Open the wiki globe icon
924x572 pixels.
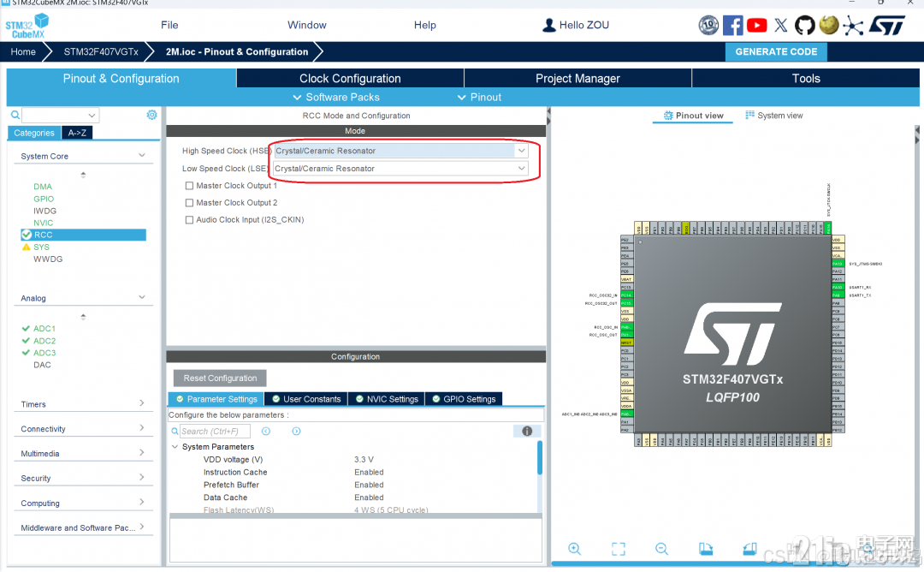(x=828, y=25)
